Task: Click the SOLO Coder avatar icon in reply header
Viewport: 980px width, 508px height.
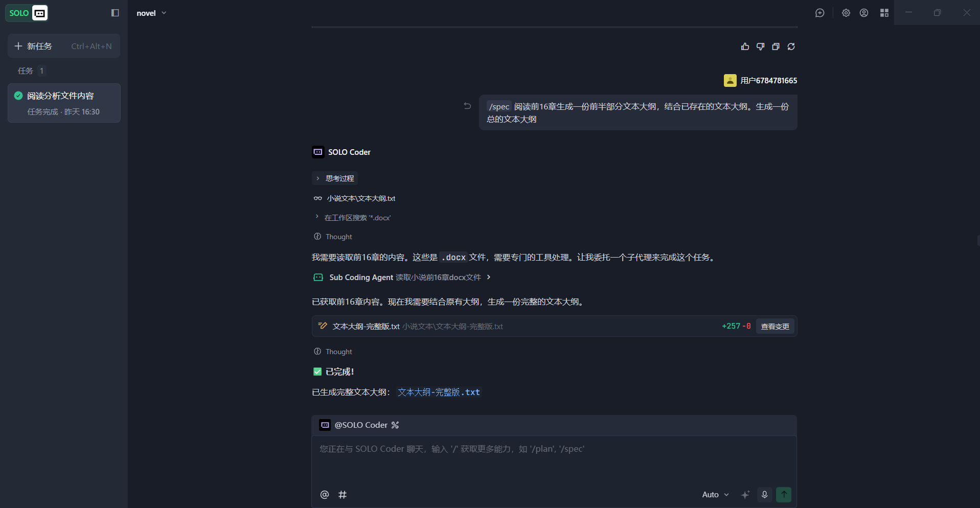Action: [x=318, y=152]
